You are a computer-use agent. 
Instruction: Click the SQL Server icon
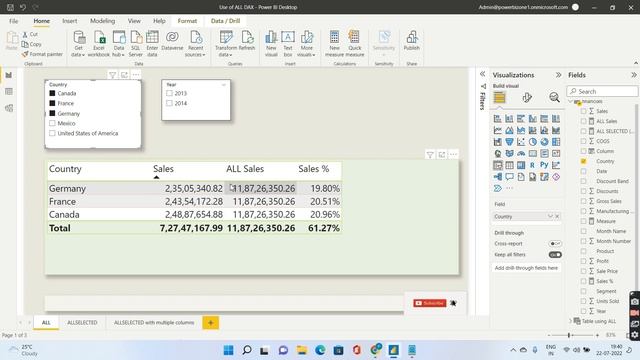click(x=136, y=43)
